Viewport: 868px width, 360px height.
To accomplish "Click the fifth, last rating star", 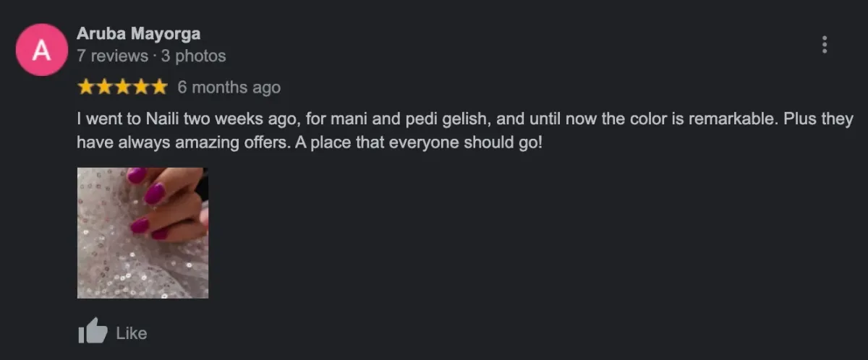I will [x=158, y=87].
